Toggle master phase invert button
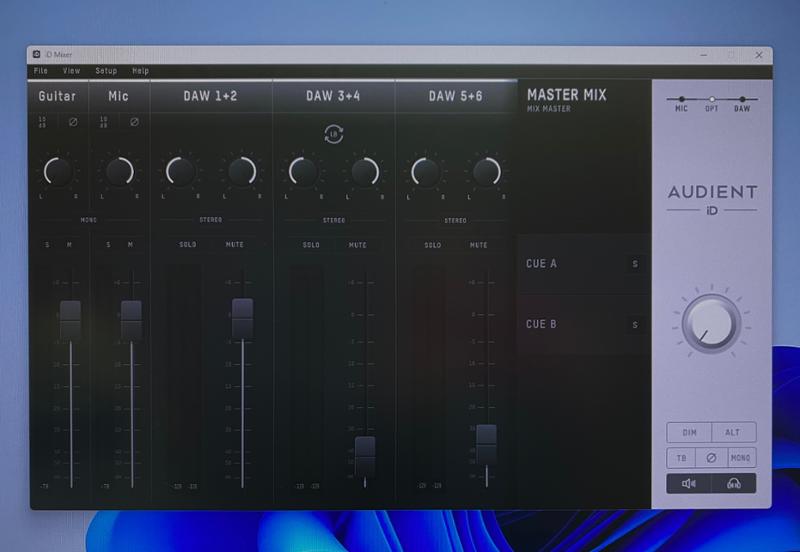 [x=711, y=458]
